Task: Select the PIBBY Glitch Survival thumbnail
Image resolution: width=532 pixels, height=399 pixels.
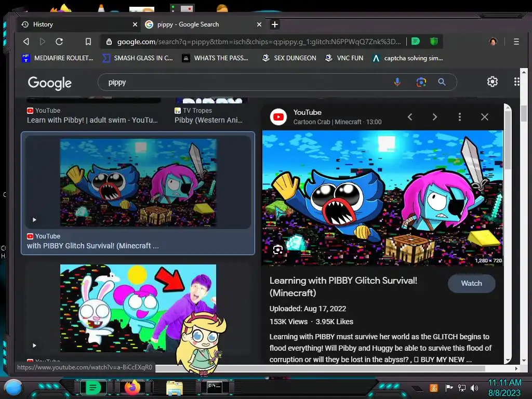Action: [x=138, y=182]
